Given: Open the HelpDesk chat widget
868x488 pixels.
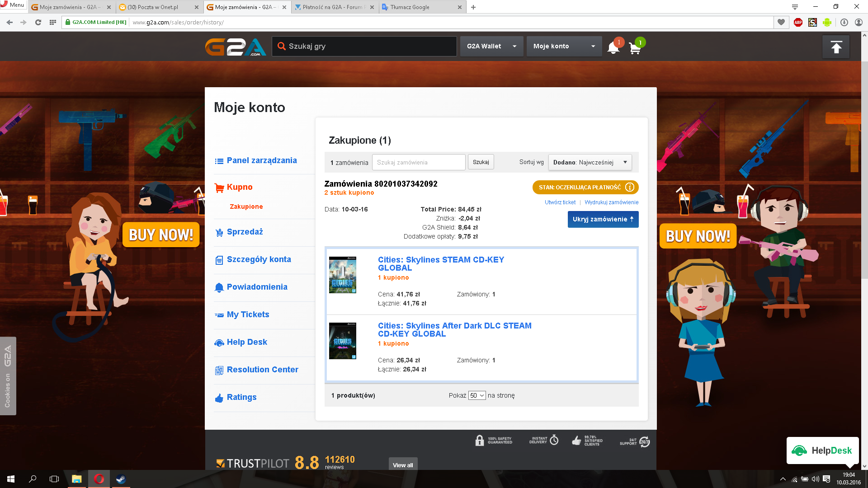Looking at the screenshot, I should pyautogui.click(x=822, y=450).
